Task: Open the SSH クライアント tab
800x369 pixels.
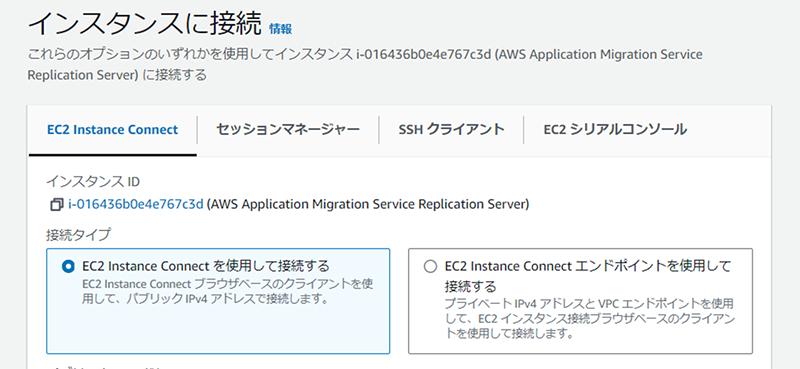Action: point(452,130)
